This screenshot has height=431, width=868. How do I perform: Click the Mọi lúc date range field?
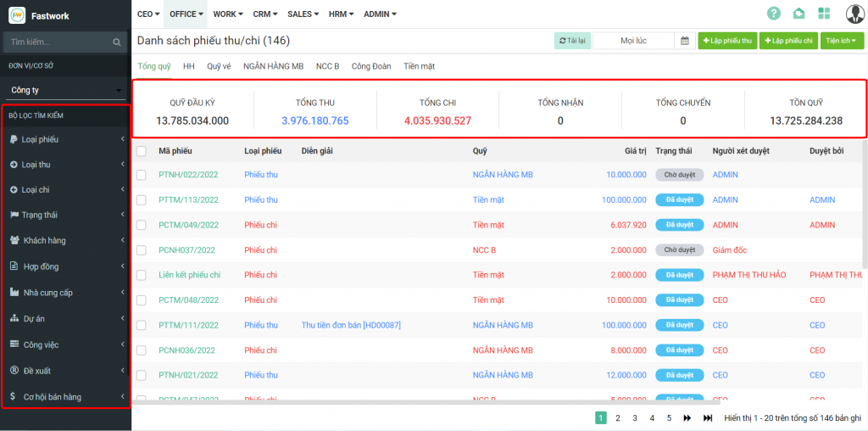[633, 41]
